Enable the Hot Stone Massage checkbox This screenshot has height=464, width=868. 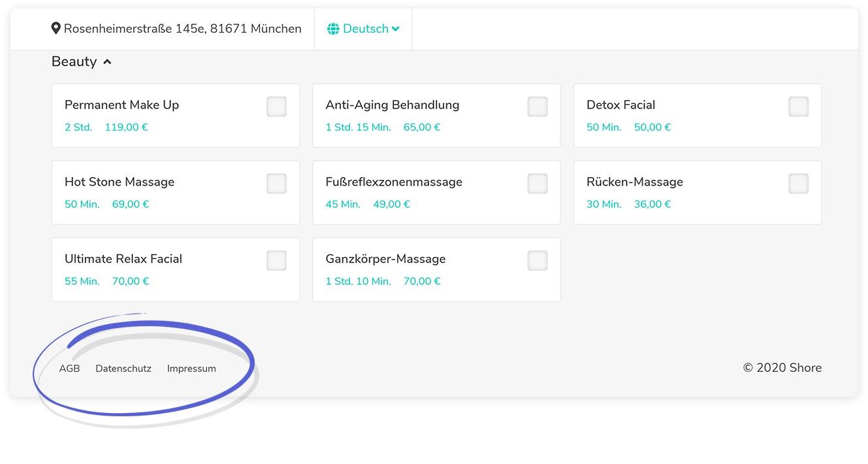pyautogui.click(x=276, y=184)
